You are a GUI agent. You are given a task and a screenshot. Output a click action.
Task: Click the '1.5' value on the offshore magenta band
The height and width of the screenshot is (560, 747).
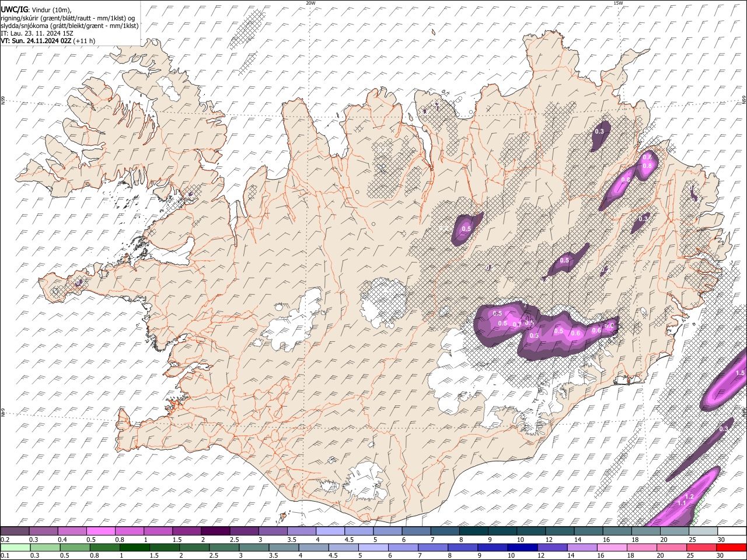point(740,373)
